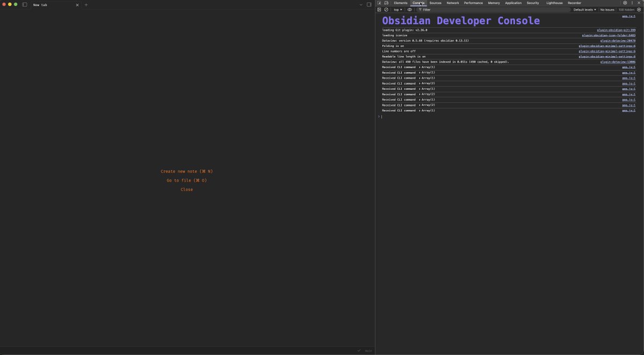
Task: Close the New tab tab
Action: point(77,5)
